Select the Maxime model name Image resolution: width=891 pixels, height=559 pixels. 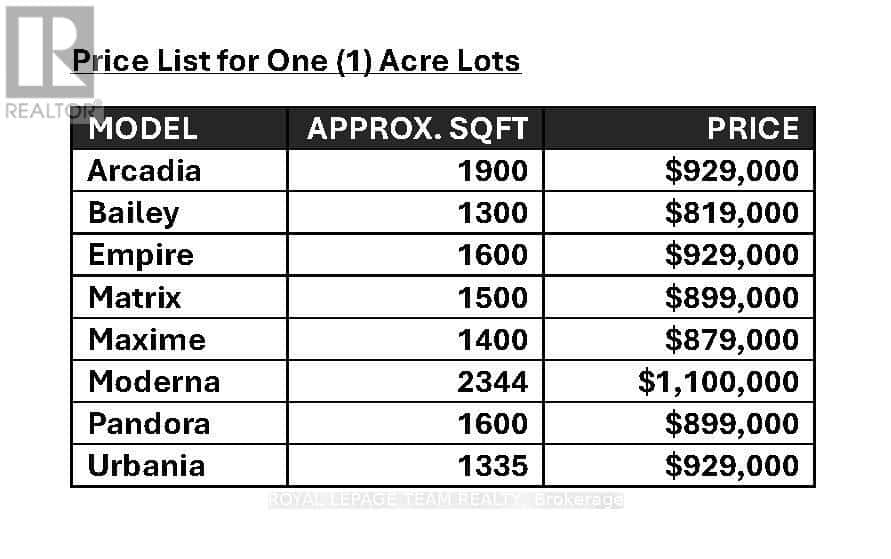pyautogui.click(x=147, y=339)
